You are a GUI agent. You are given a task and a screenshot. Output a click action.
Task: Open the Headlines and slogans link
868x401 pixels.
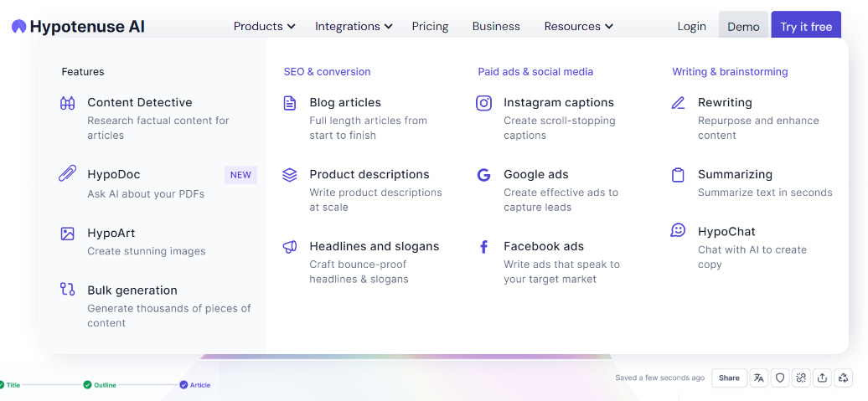pos(375,246)
